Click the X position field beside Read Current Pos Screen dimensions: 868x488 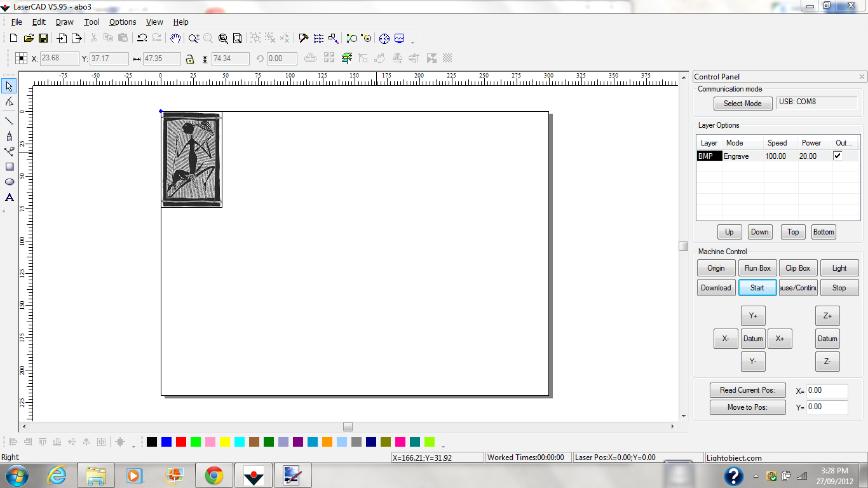coord(827,391)
